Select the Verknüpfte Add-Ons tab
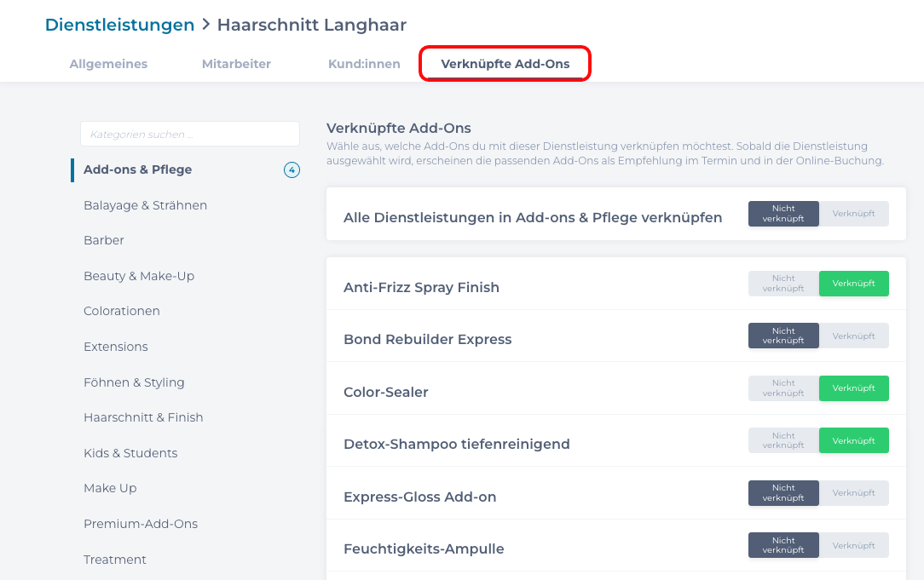Image resolution: width=924 pixels, height=580 pixels. [504, 63]
